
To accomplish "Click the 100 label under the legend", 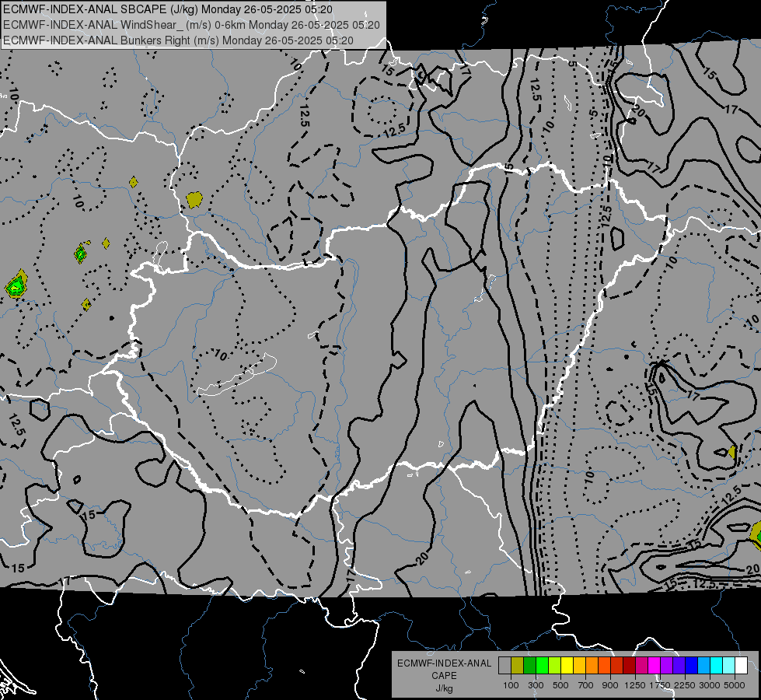I will (511, 685).
